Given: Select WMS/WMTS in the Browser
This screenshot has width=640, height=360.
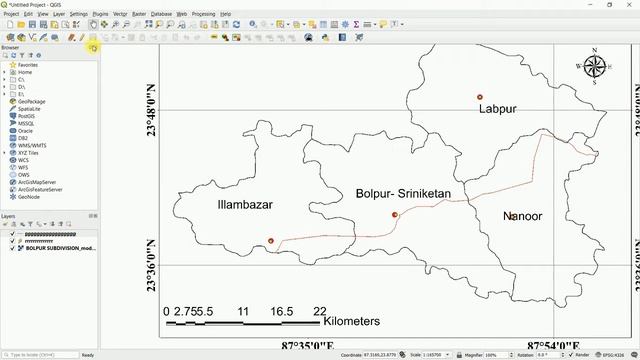Looking at the screenshot, I should 32,146.
